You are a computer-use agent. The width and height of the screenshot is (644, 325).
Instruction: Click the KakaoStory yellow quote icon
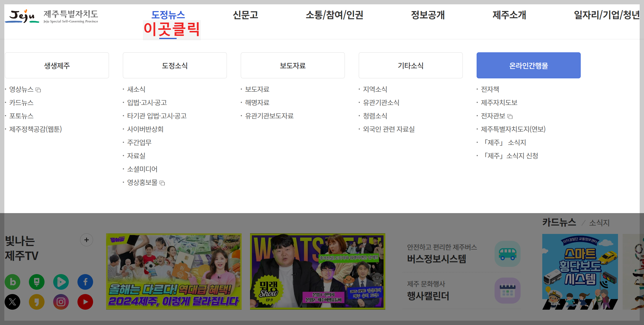(x=37, y=302)
